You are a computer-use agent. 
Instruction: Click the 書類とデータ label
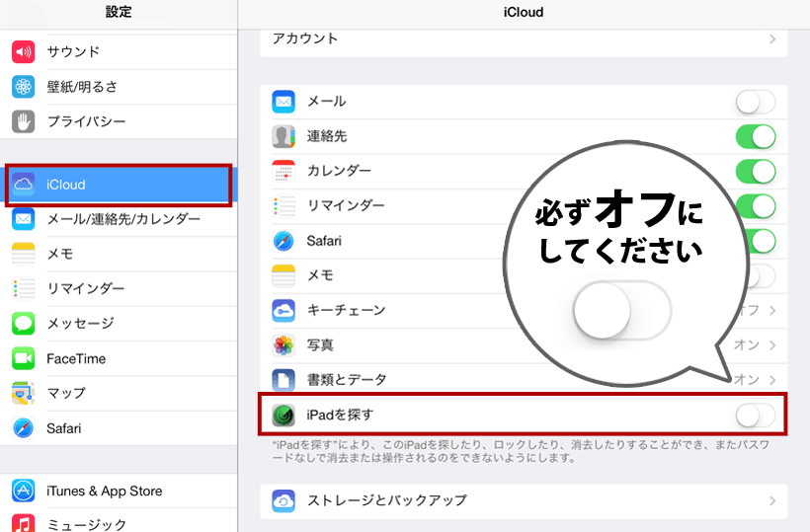(x=347, y=380)
